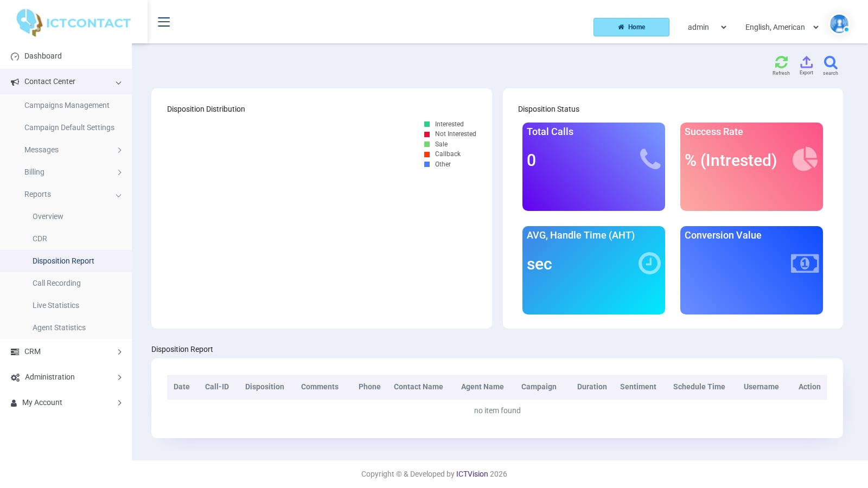Click the Export upload icon
868x488 pixels.
pos(806,62)
